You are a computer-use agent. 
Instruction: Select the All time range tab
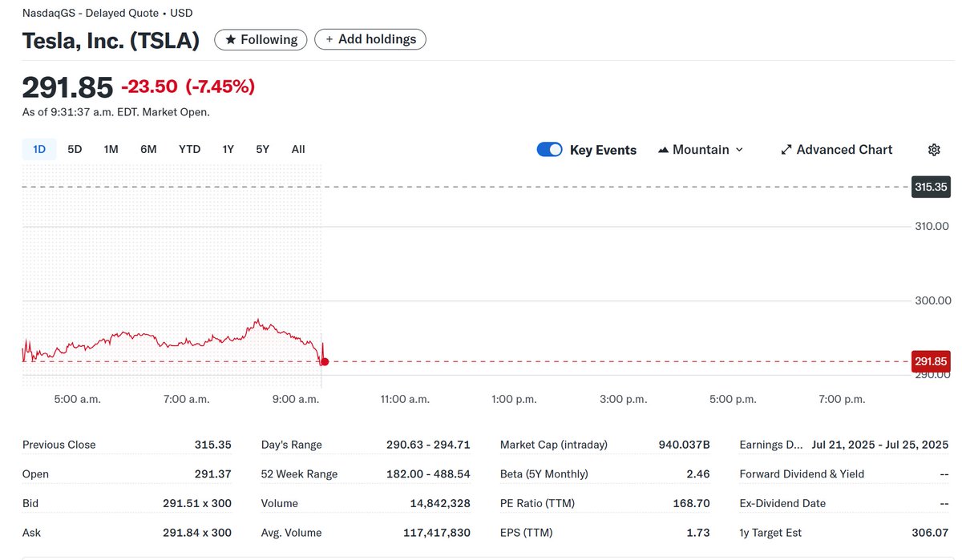[298, 149]
